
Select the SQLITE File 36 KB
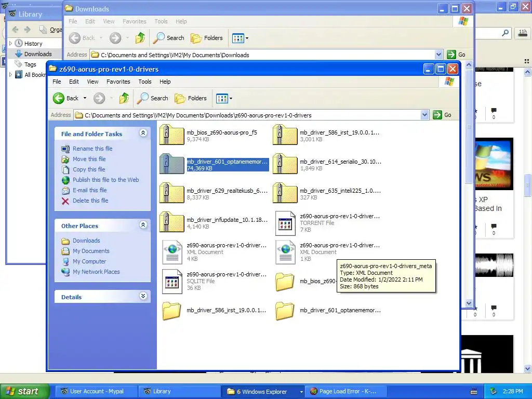[x=215, y=281]
